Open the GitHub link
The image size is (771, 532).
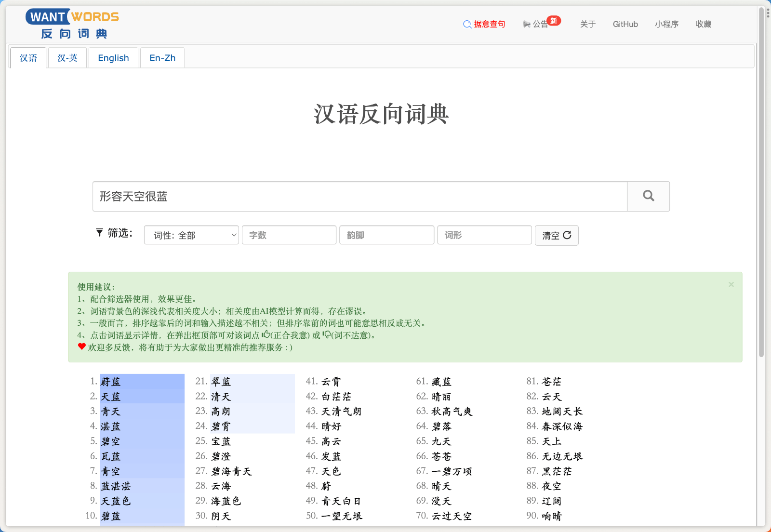coord(625,24)
